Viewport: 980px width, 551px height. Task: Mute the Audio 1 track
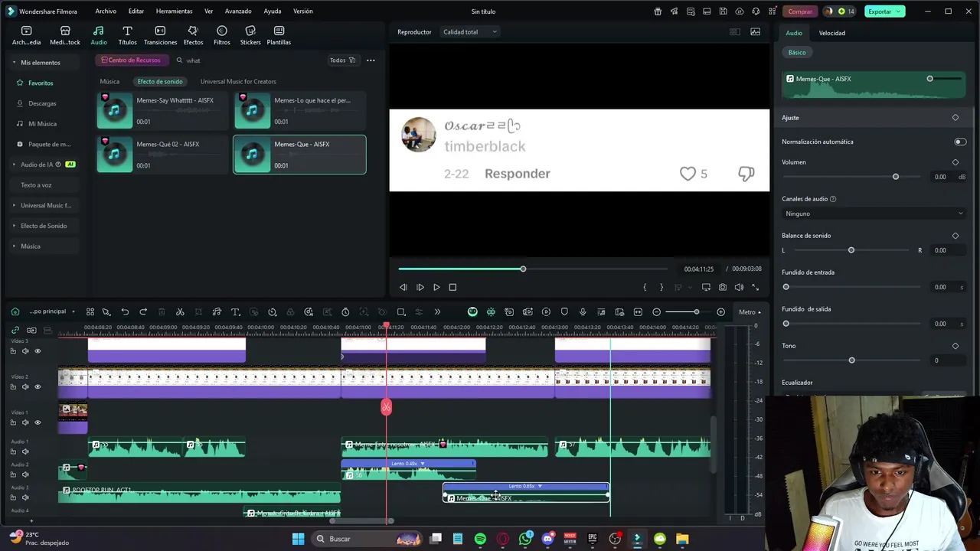(25, 452)
